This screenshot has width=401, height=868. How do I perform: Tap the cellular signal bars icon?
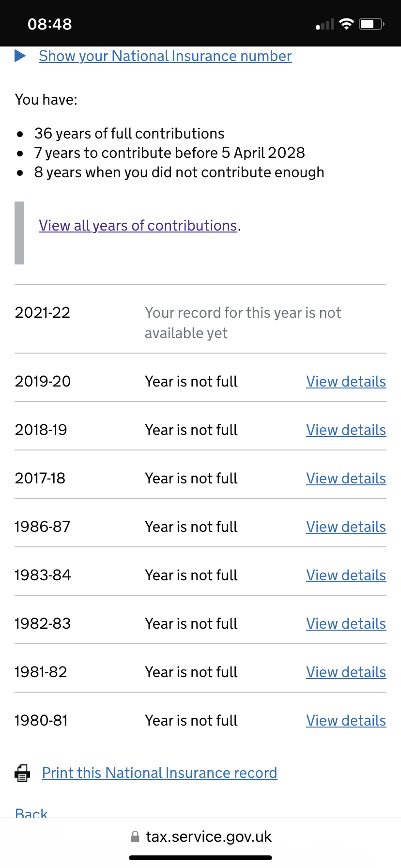pos(325,24)
